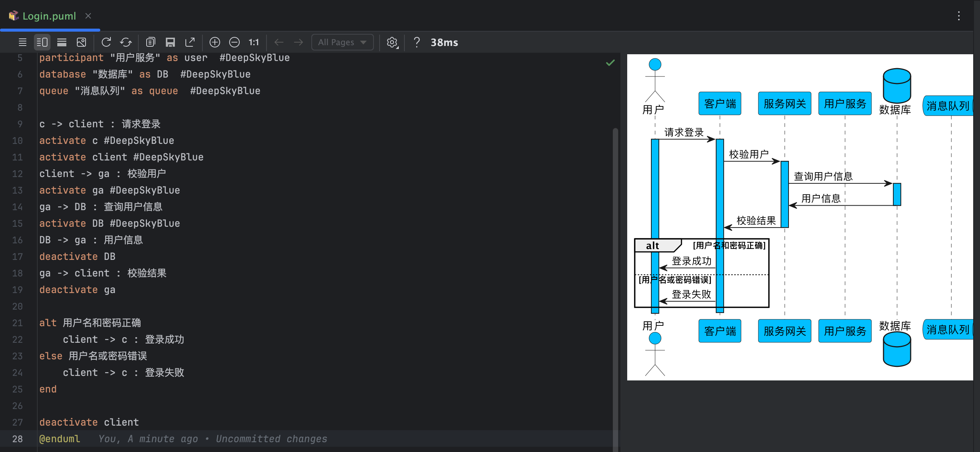Click the help question mark
The height and width of the screenshot is (452, 980).
[x=416, y=42]
